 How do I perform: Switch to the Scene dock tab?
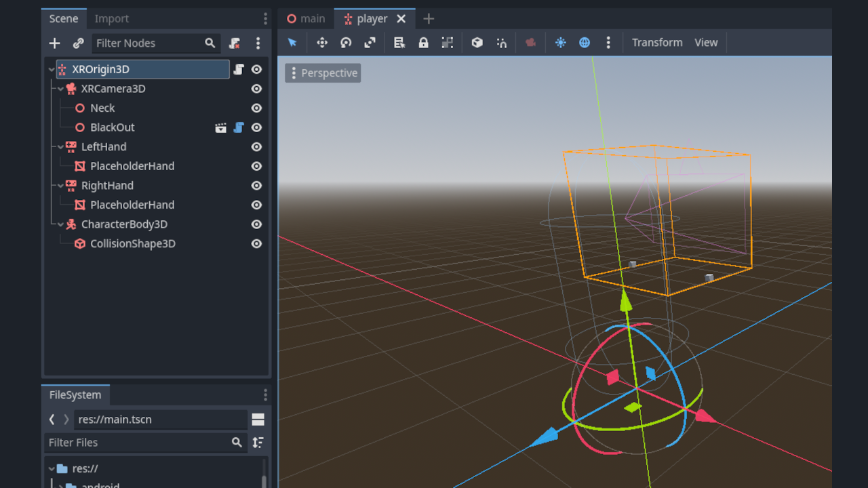[64, 19]
